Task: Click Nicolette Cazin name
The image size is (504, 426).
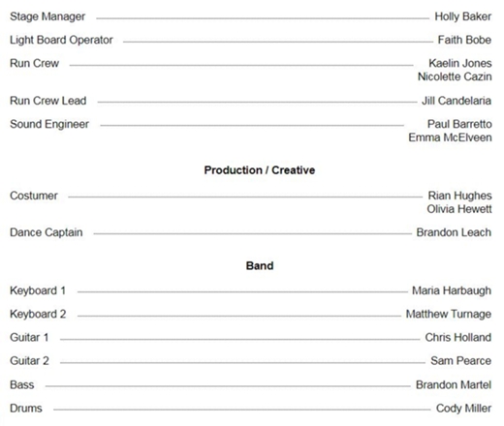Action: coord(455,76)
